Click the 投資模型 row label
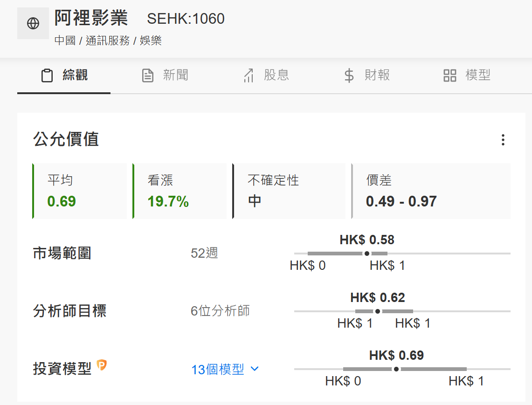Viewport: 532px width, 405px height. [62, 369]
